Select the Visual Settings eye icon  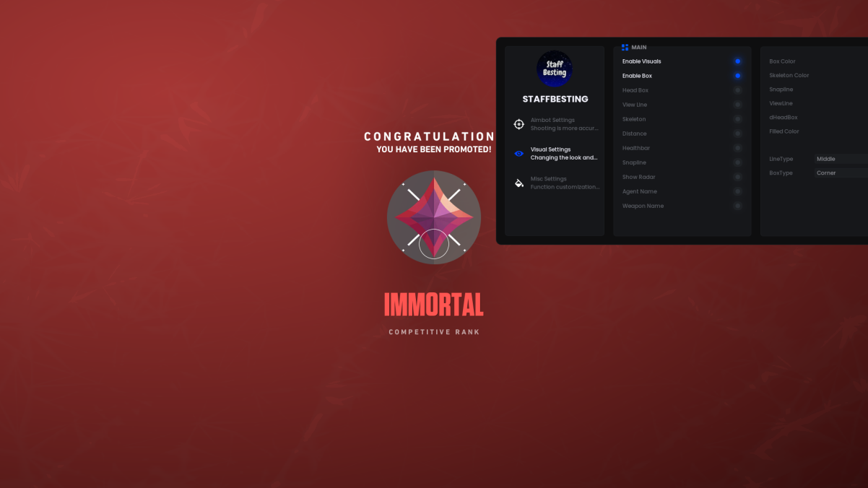tap(518, 154)
